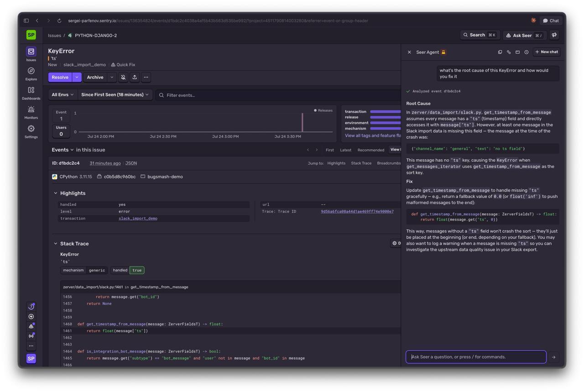Image resolution: width=584 pixels, height=392 pixels.
Task: Click the Archive button
Action: [95, 77]
